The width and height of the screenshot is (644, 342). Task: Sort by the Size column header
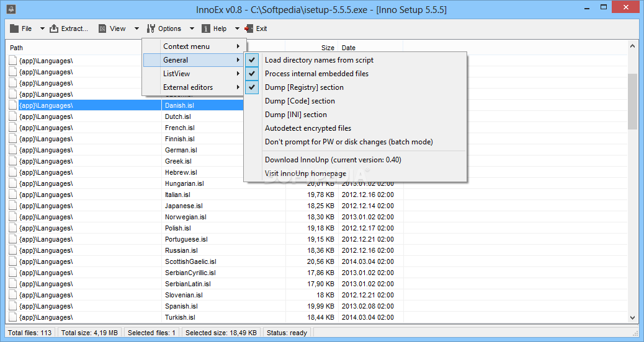click(x=328, y=48)
